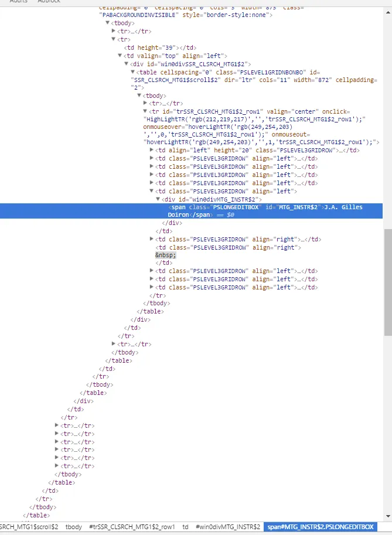Collapse the tr trSSR_CLSRCH_MTG1$2_row1 node
This screenshot has width=392, height=535.
click(145, 111)
